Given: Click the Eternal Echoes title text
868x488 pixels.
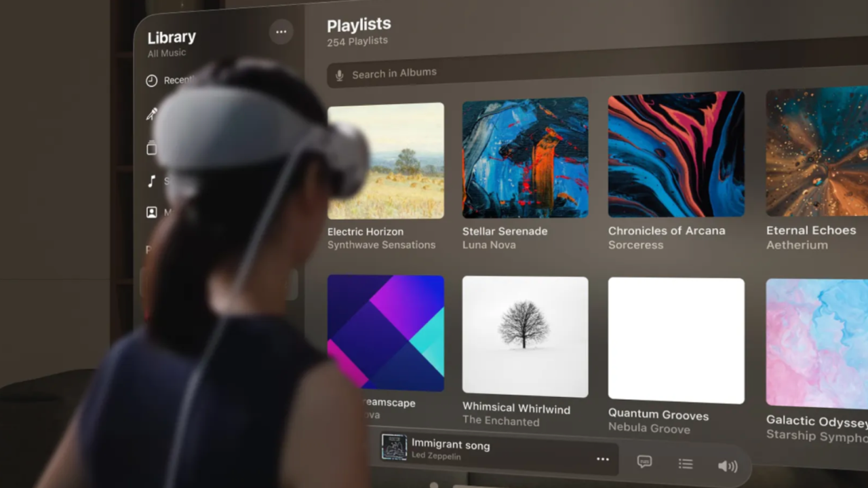Looking at the screenshot, I should coord(811,231).
